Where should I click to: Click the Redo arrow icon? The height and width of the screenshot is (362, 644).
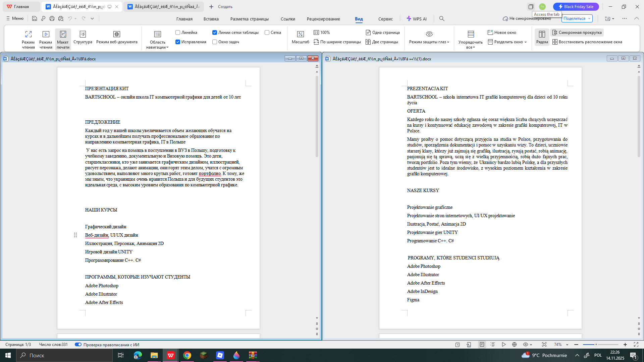click(x=84, y=19)
